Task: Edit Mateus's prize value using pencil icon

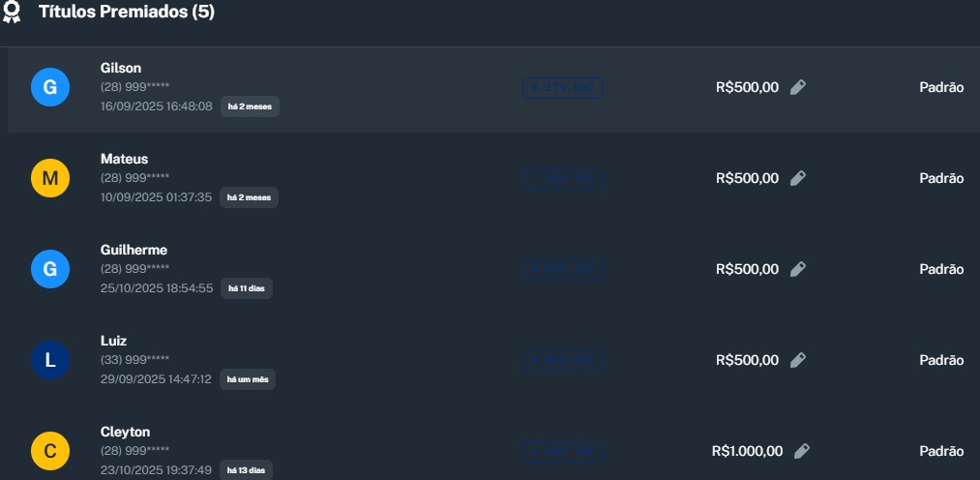Action: point(797,178)
